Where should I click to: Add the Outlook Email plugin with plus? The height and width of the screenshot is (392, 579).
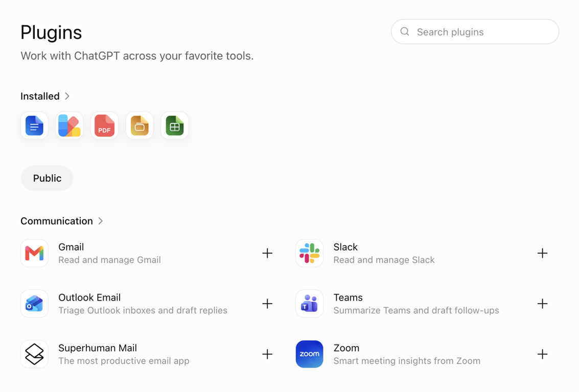tap(267, 304)
